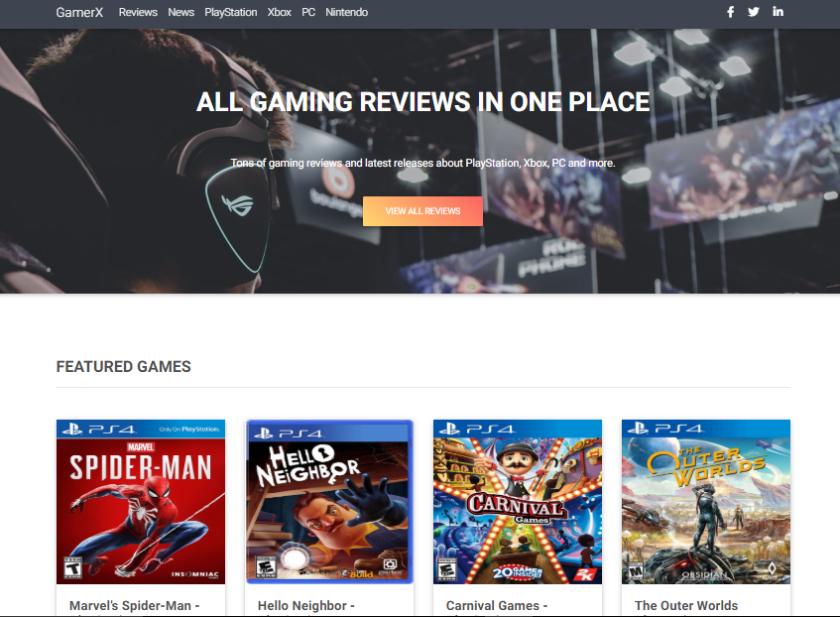Open the PC nav item
Image resolution: width=840 pixels, height=617 pixels.
(308, 12)
